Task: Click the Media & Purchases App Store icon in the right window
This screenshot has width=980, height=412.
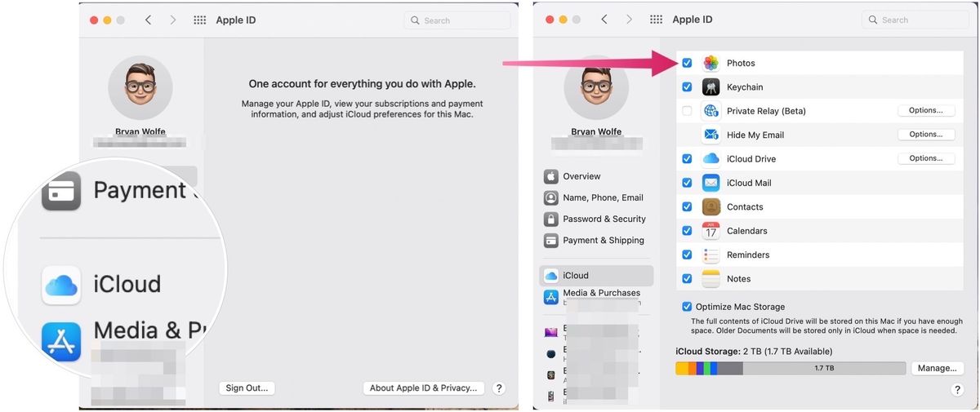Action: pyautogui.click(x=551, y=297)
